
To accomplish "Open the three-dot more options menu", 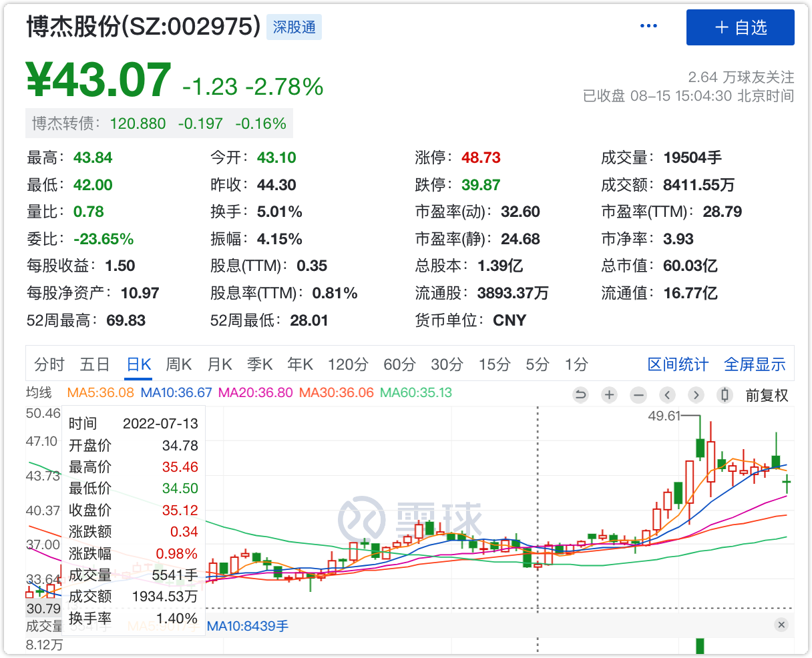I will [648, 26].
